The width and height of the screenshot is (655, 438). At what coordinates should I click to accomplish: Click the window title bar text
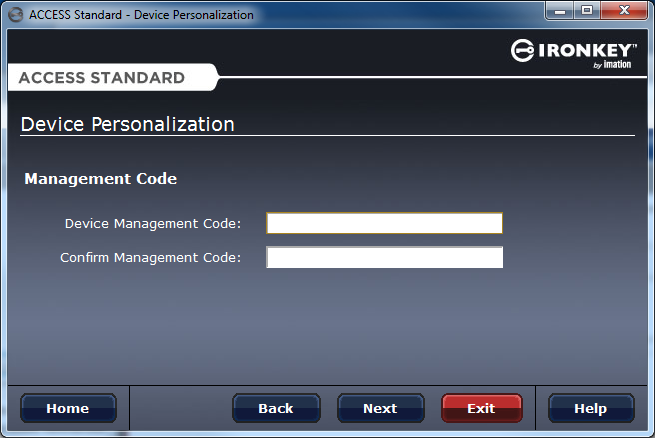click(x=141, y=15)
